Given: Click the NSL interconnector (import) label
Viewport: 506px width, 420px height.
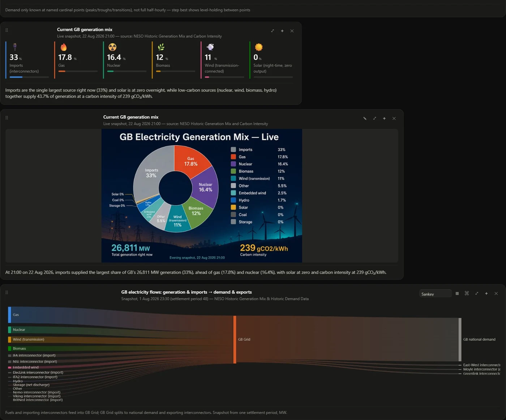Looking at the screenshot, I should point(35,361).
